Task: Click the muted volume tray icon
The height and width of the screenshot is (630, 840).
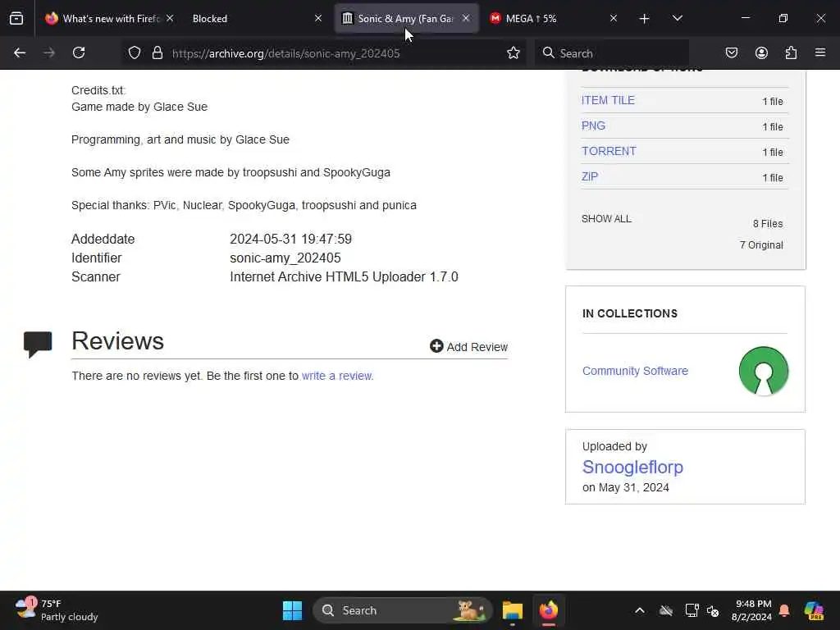Action: click(713, 610)
